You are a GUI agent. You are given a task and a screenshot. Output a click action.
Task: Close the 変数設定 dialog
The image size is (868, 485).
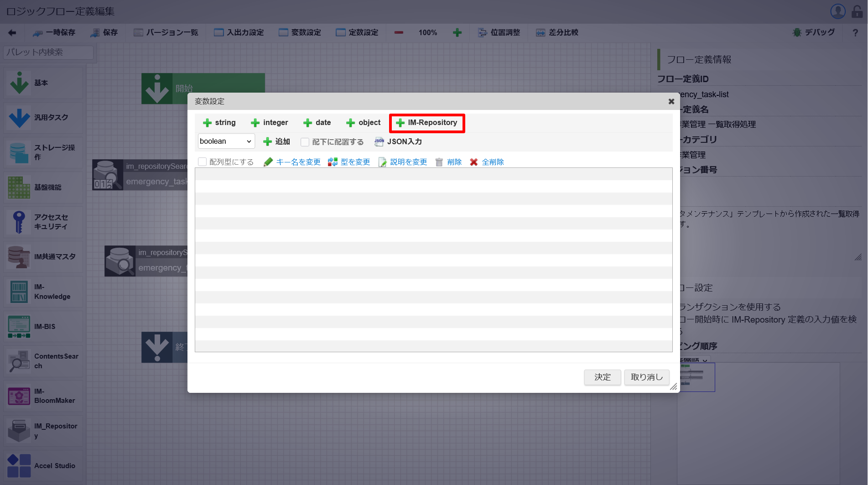pos(671,101)
